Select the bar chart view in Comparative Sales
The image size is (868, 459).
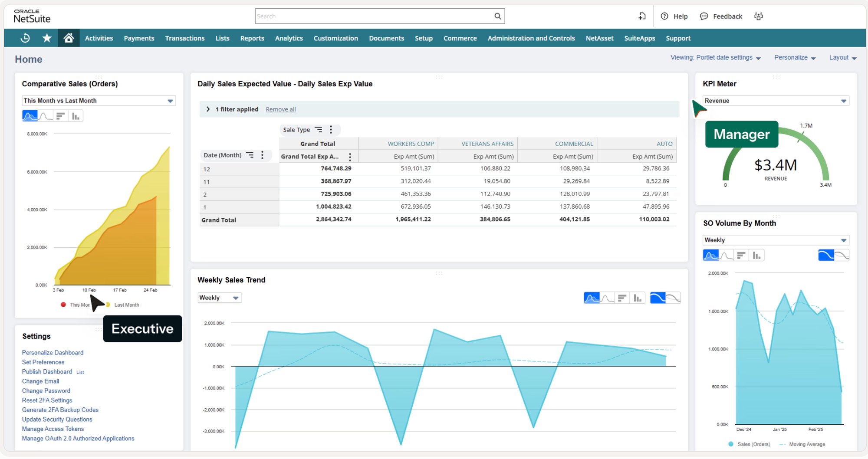[75, 115]
